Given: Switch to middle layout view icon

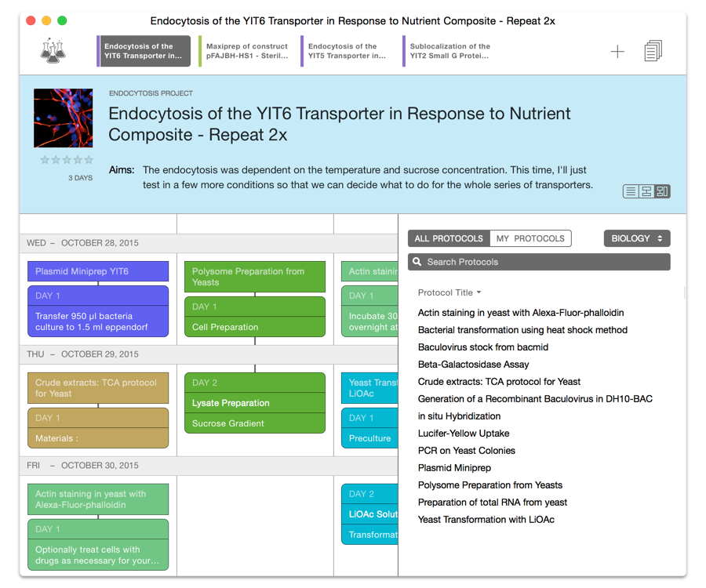Looking at the screenshot, I should coord(646,191).
